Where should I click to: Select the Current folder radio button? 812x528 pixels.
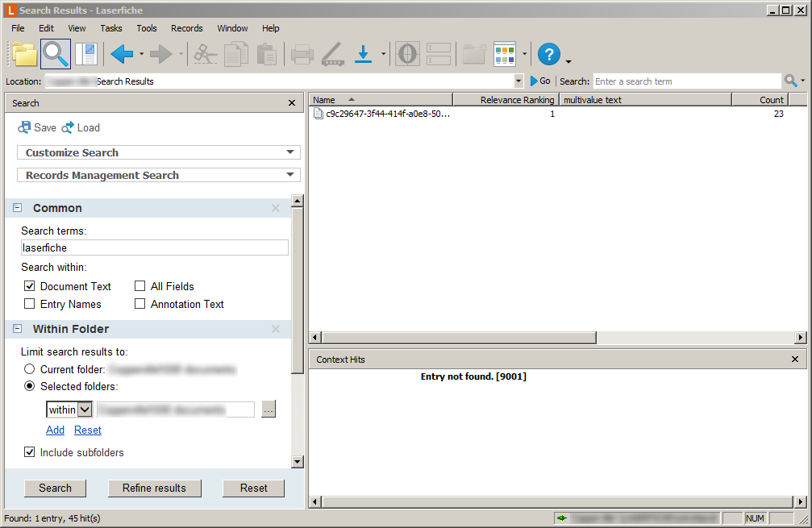coord(30,369)
